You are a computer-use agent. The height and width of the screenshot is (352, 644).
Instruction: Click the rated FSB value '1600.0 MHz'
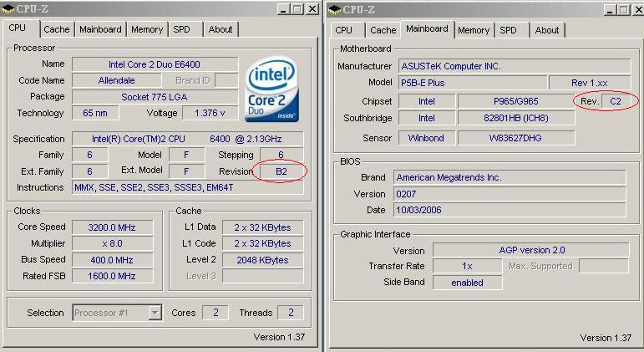click(112, 276)
